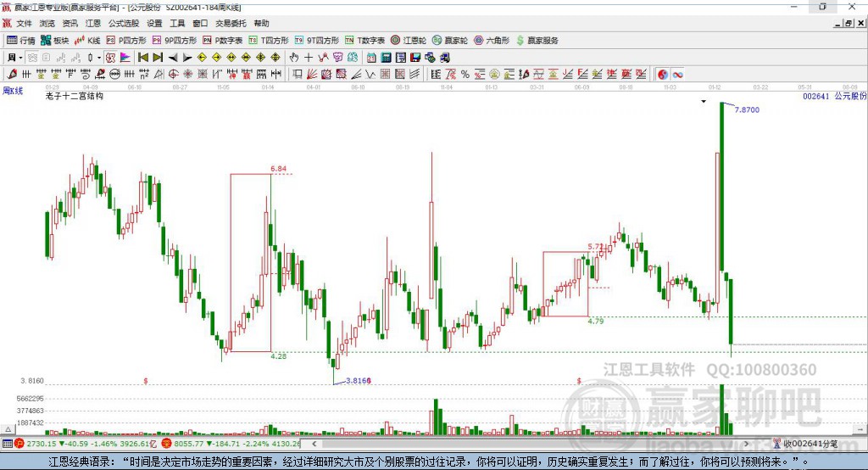Expand the panel triangle at bottom-left

pos(8,429)
